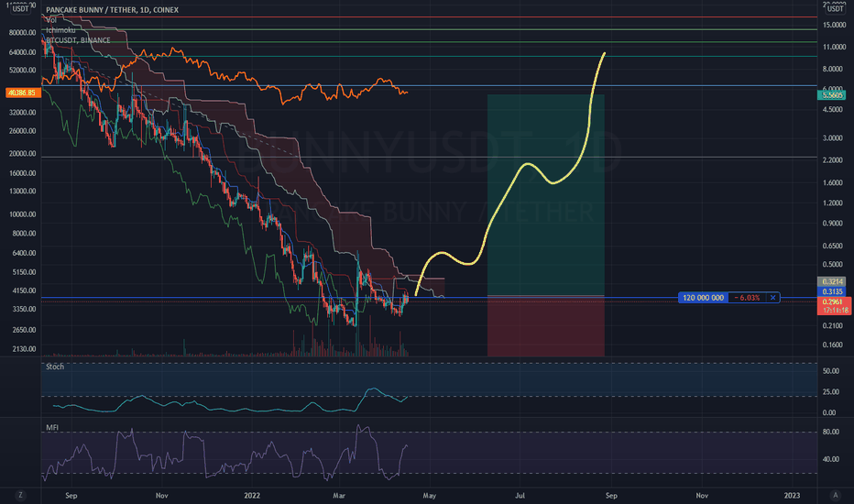Click the 2022 year time axis label
This screenshot has height=504, width=854.
pyautogui.click(x=252, y=496)
